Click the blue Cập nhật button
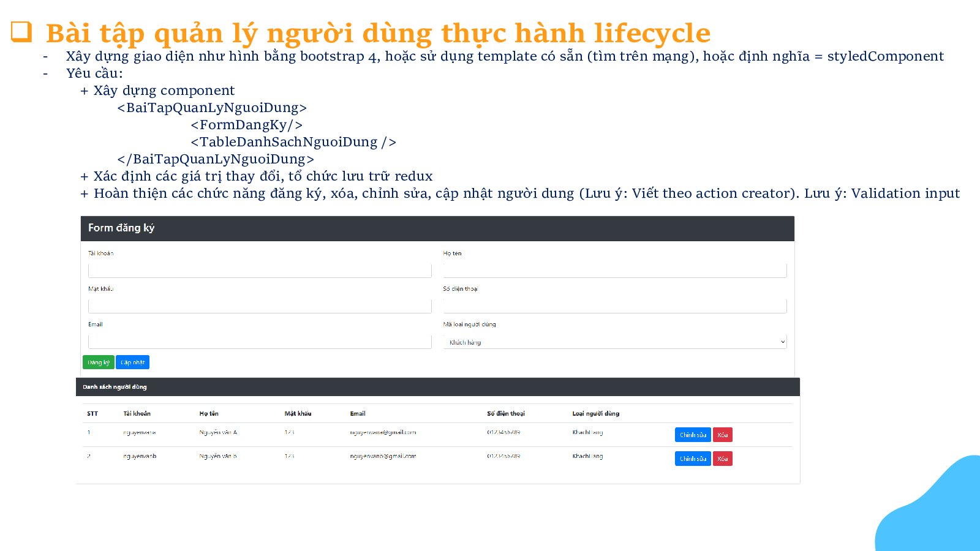The image size is (980, 551). [x=132, y=362]
